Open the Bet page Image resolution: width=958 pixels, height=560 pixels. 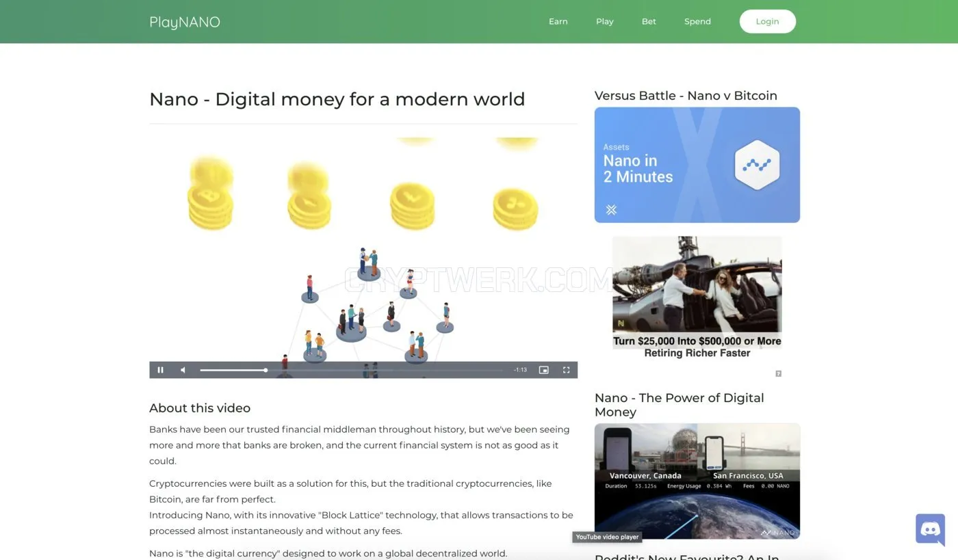coord(649,21)
